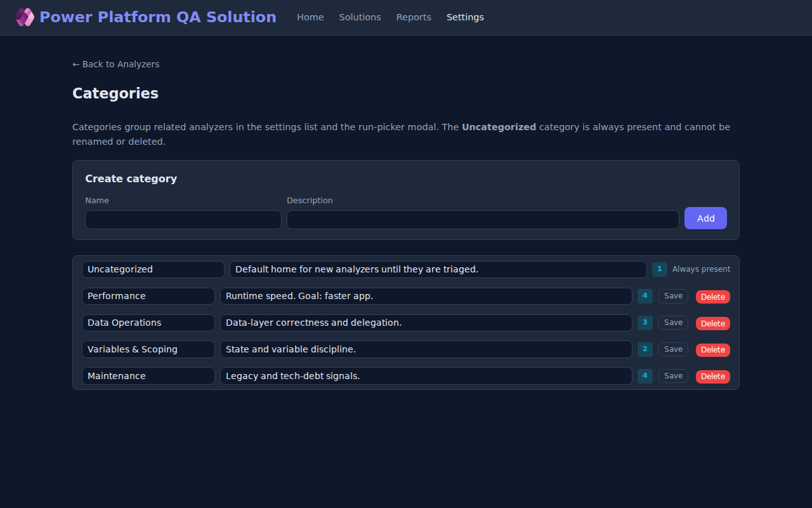Edit the Maintenance description field
Viewport: 812px width, 508px height.
(426, 376)
